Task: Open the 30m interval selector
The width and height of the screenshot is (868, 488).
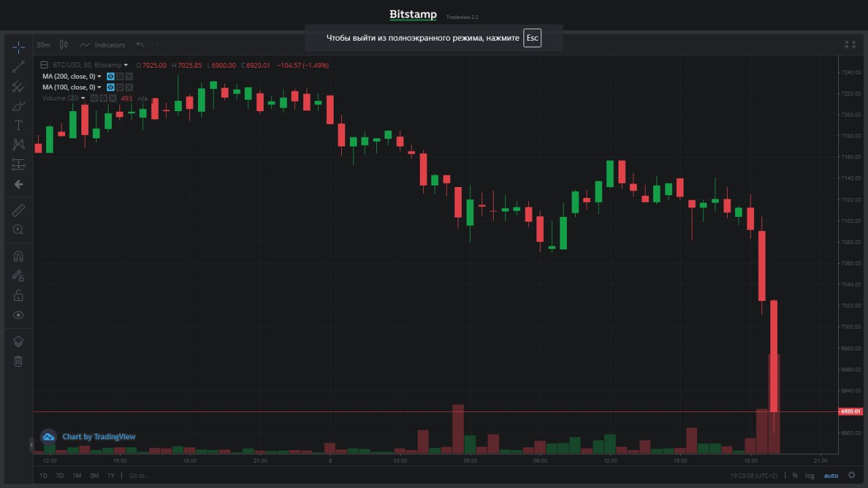Action: coord(43,45)
